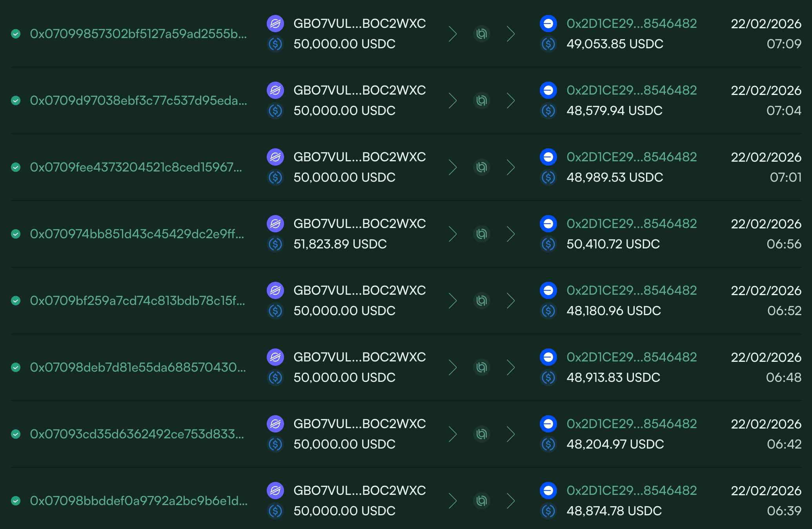Open destination address 0x2D1CE29 on the 07:04 row
Viewport: 812px width, 529px height.
coord(632,90)
